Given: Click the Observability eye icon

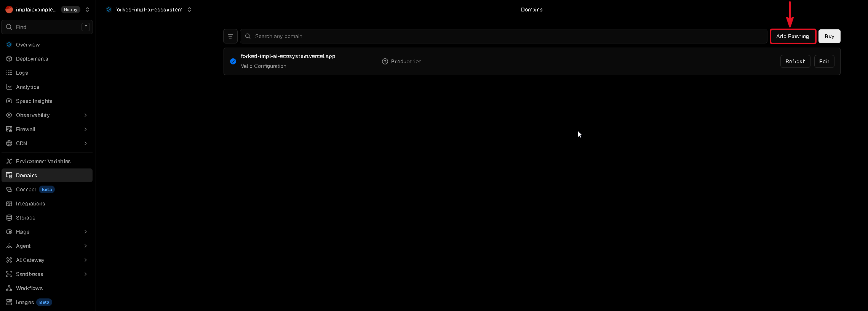Looking at the screenshot, I should (x=9, y=115).
